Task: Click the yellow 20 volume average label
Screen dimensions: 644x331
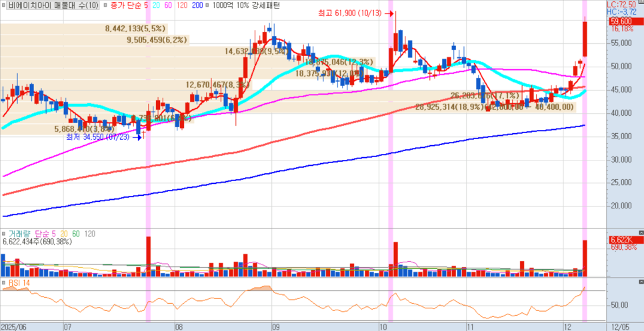Action: click(x=65, y=233)
